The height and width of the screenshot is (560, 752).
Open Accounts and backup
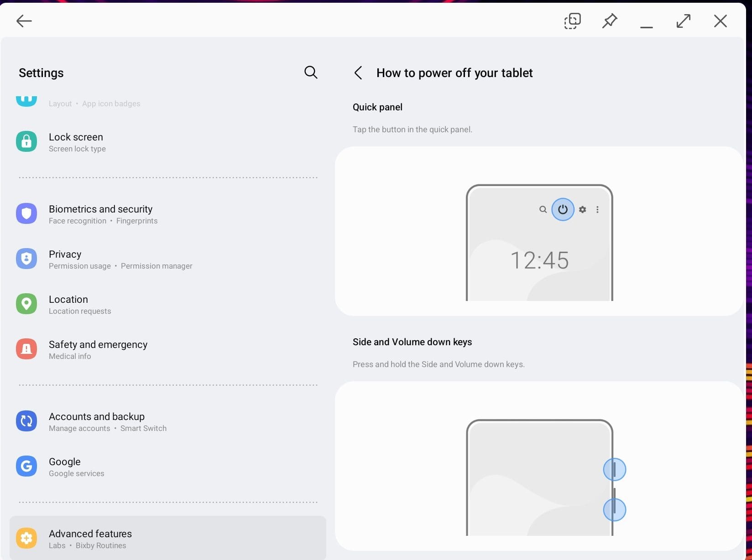pos(168,421)
